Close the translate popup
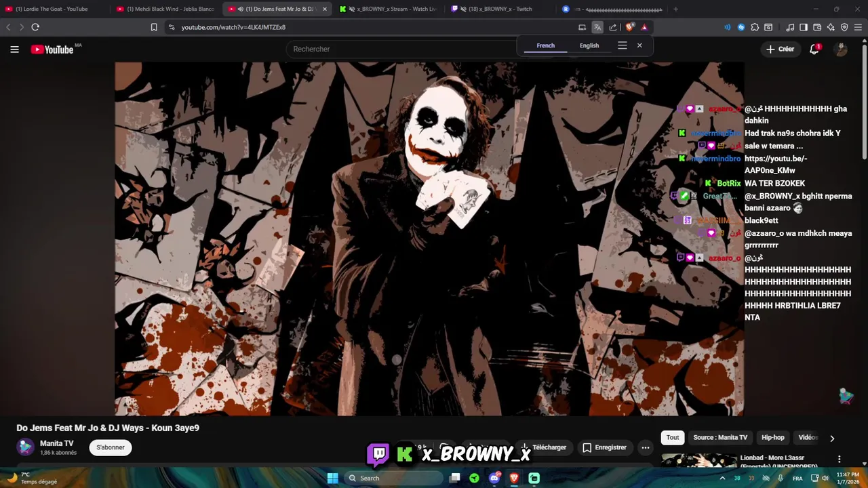The height and width of the screenshot is (488, 868). (x=639, y=45)
